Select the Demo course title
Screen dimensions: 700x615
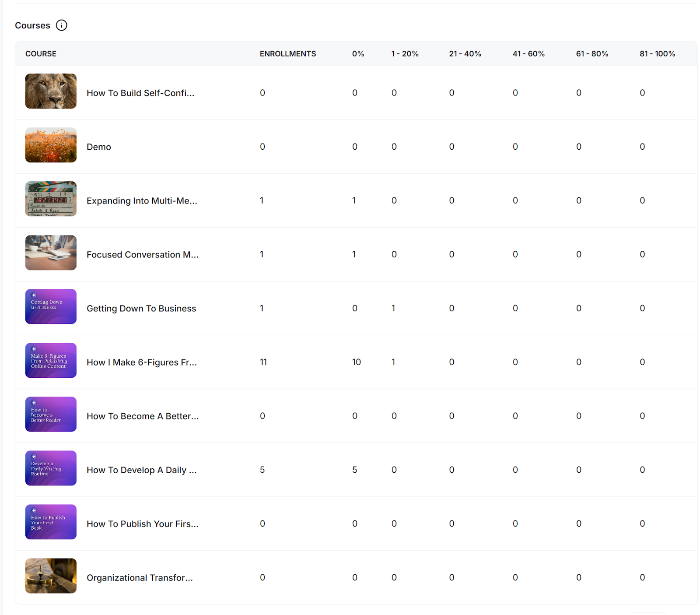click(x=99, y=147)
